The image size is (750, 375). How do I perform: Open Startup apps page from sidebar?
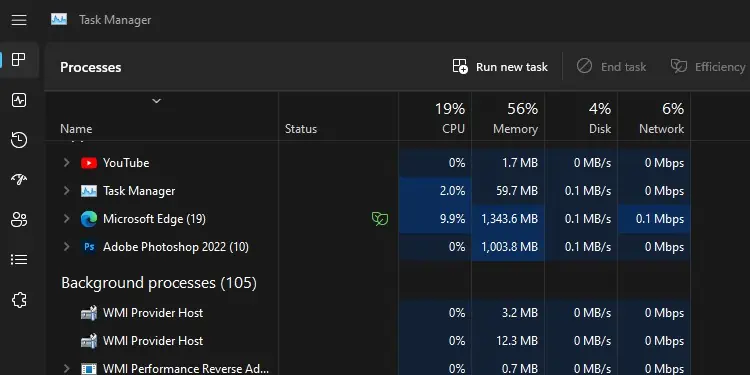coord(19,180)
